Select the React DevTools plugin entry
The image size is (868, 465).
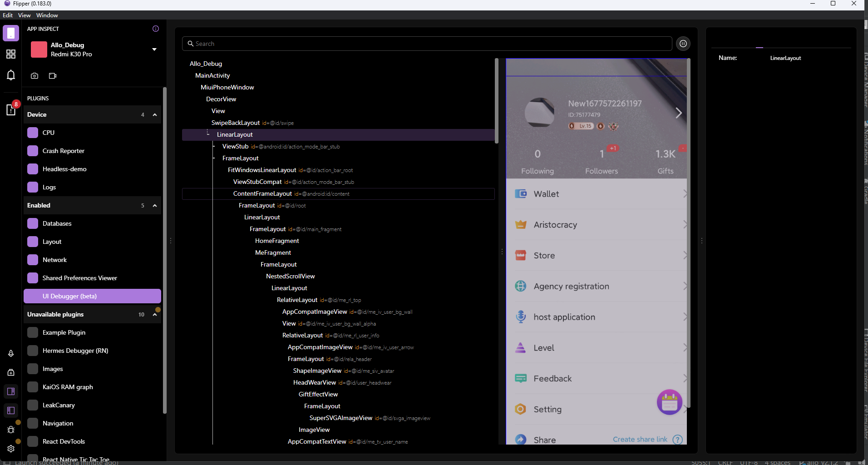pyautogui.click(x=92, y=441)
